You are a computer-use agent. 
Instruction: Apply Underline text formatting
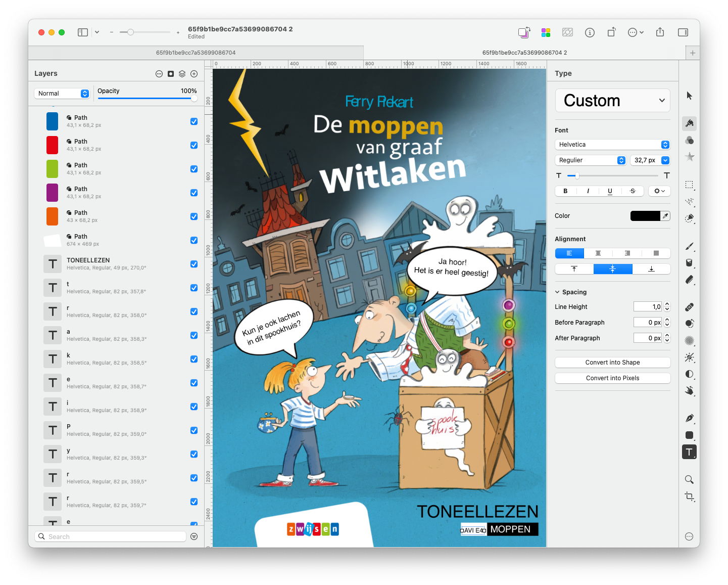pos(610,191)
